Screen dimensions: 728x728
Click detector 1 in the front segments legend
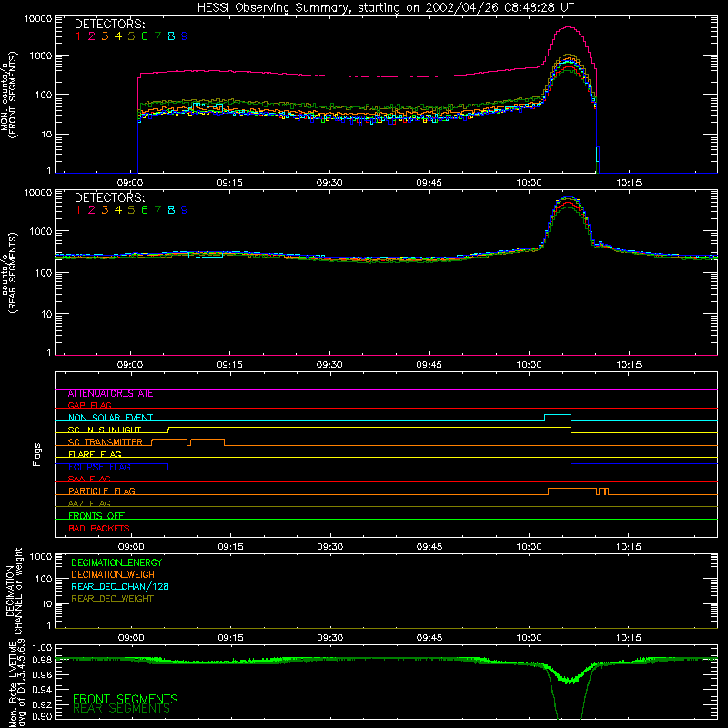(78, 36)
